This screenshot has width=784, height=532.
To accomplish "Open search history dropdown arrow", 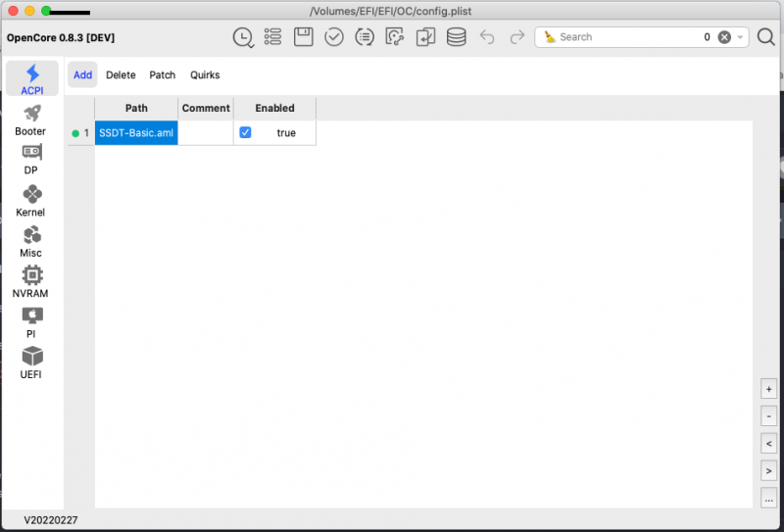I will pos(740,37).
